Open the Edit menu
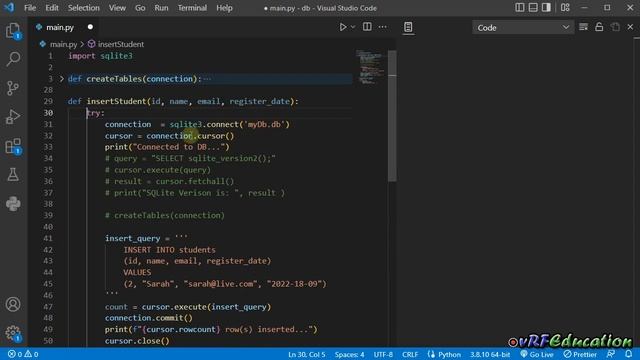640x360 pixels. [x=52, y=8]
